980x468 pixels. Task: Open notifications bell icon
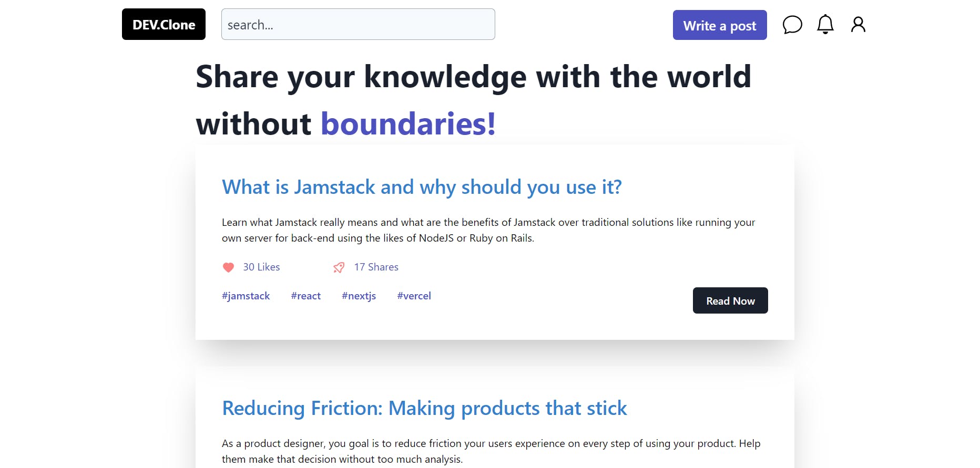coord(825,25)
